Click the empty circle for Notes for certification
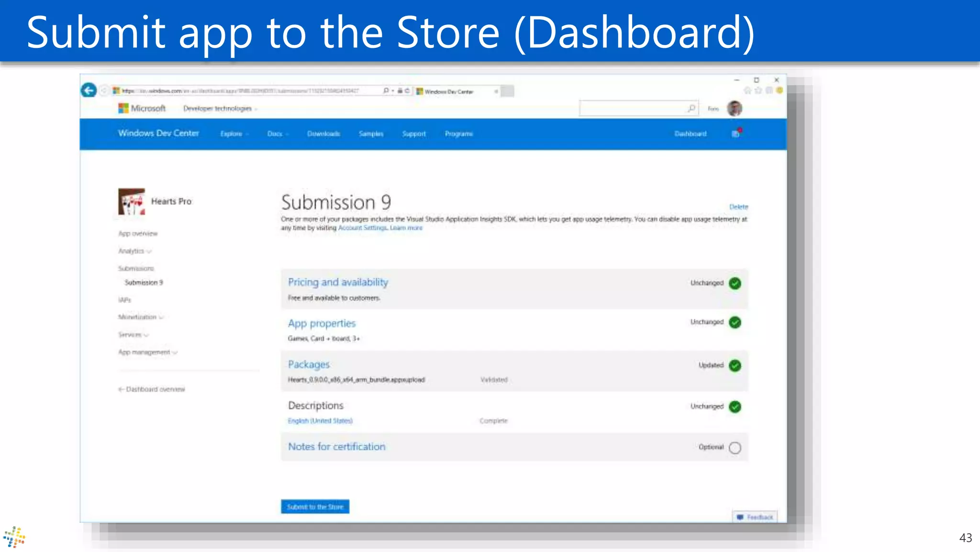Image resolution: width=980 pixels, height=552 pixels. [x=735, y=448]
